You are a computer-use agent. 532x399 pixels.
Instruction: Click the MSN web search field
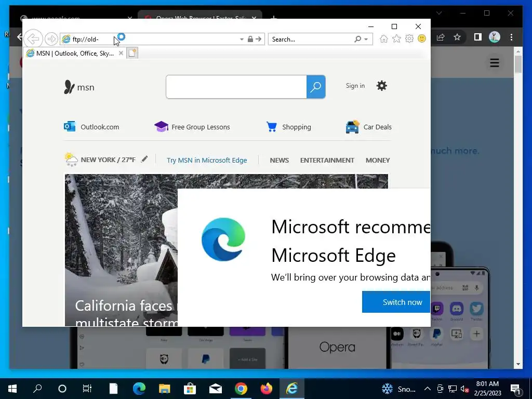point(236,87)
